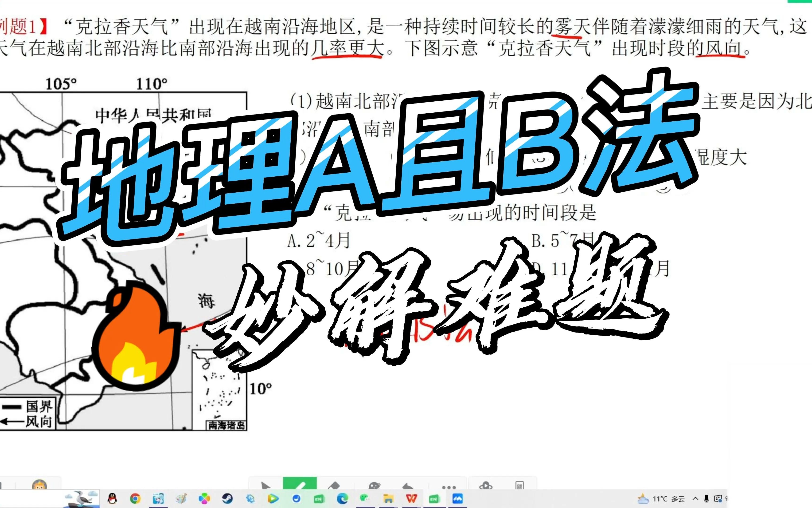Click the microphone icon in system tray
Image resolution: width=812 pixels, height=508 pixels.
(706, 499)
